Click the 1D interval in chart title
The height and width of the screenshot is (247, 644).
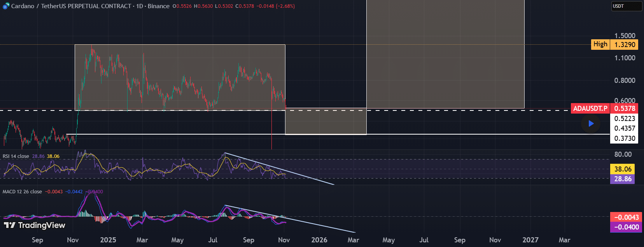pyautogui.click(x=139, y=6)
